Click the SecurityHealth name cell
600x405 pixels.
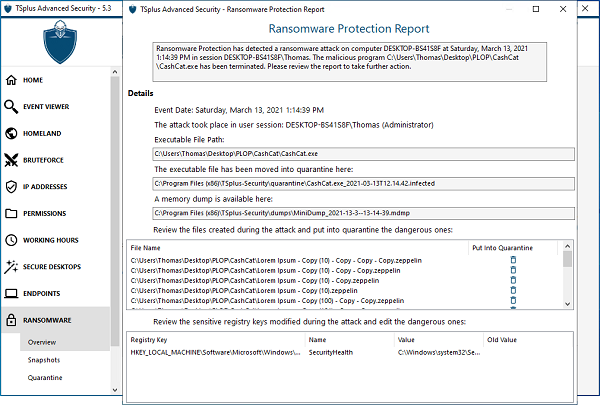[331, 353]
